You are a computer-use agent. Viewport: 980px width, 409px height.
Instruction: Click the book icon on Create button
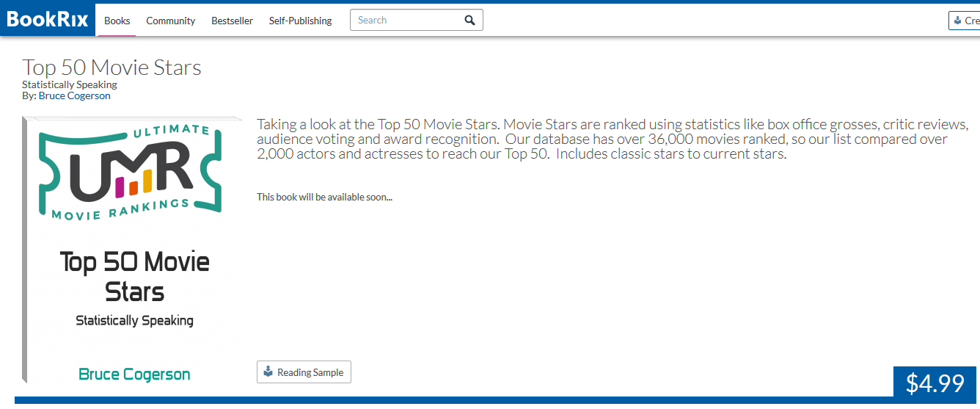click(x=957, y=21)
